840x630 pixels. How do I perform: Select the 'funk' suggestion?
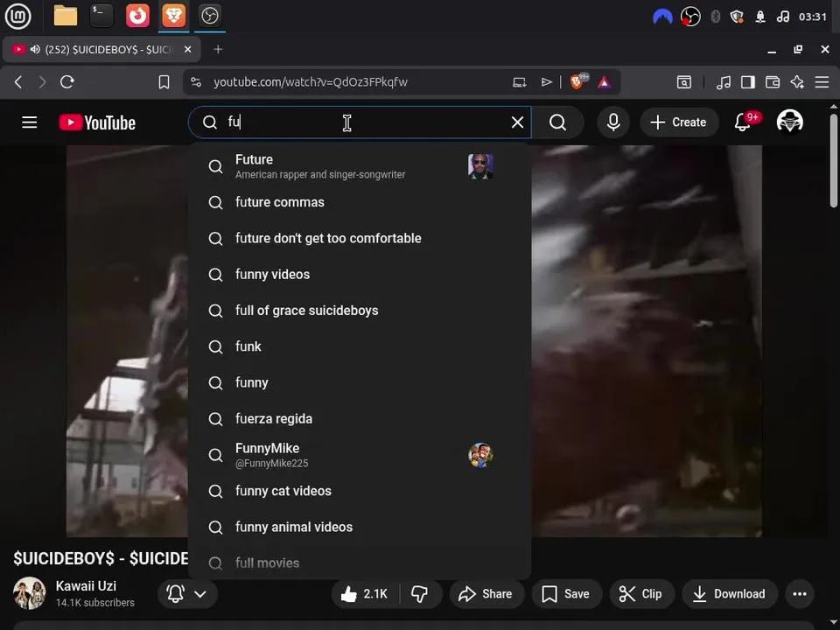pos(360,346)
